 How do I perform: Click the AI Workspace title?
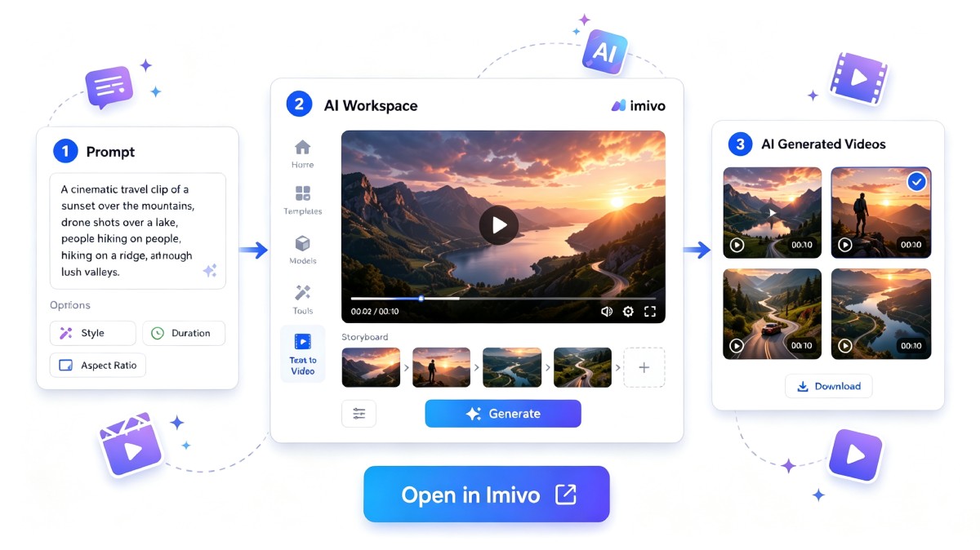click(371, 105)
